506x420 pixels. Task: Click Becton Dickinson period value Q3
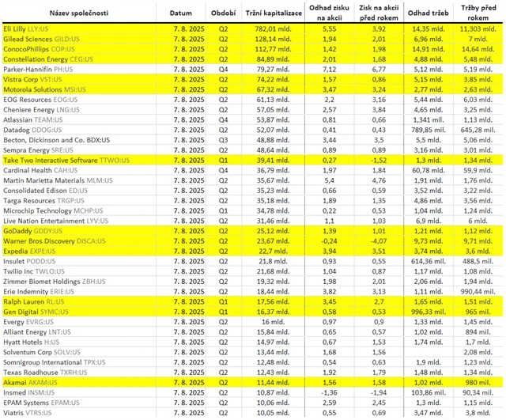223,140
